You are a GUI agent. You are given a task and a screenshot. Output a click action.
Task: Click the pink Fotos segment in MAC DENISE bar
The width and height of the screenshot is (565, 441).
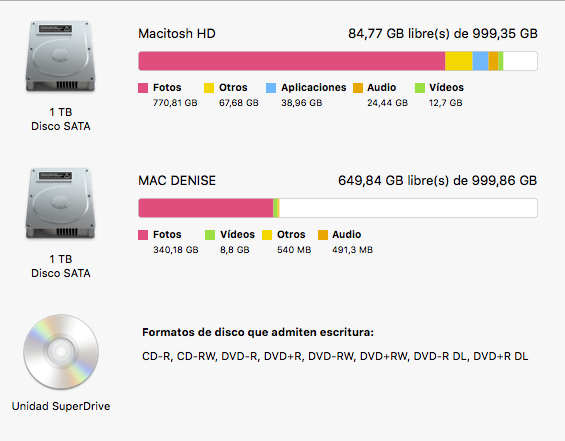click(x=206, y=208)
